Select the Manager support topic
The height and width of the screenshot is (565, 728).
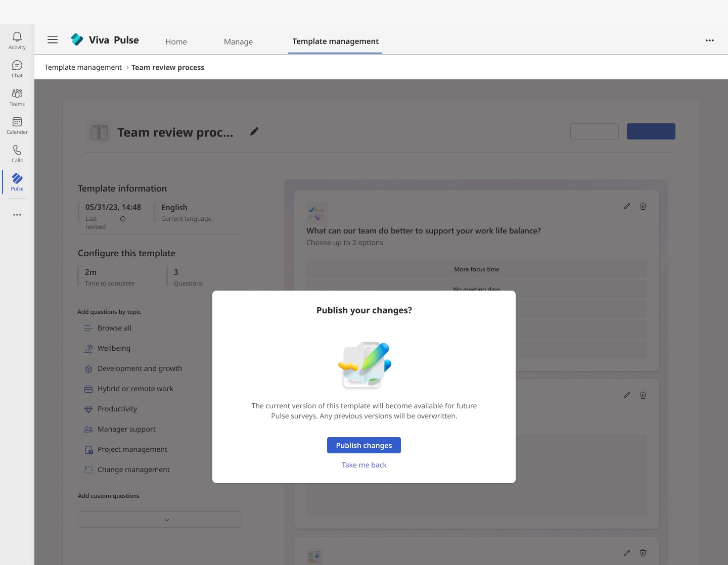(126, 429)
